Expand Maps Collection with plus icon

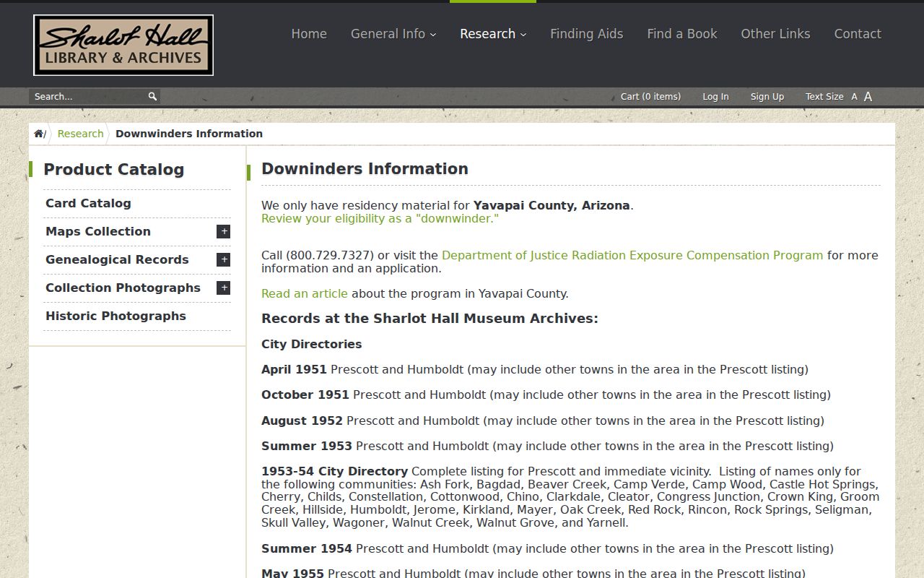(x=224, y=231)
